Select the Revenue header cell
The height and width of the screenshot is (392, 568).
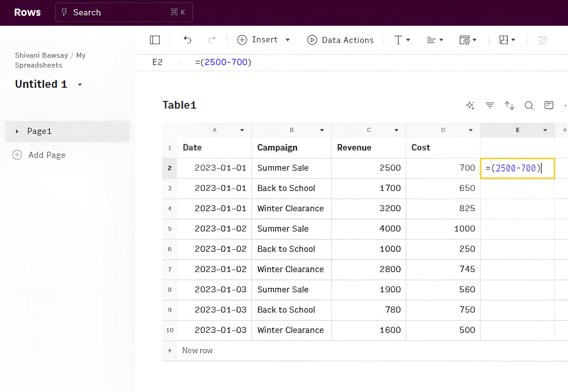[x=369, y=148]
